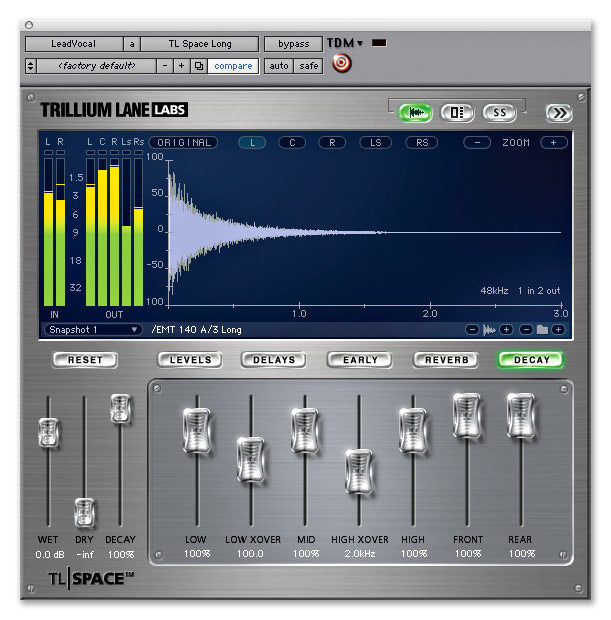The height and width of the screenshot is (620, 611).
Task: Select the LS channel waveform button
Action: click(x=376, y=143)
